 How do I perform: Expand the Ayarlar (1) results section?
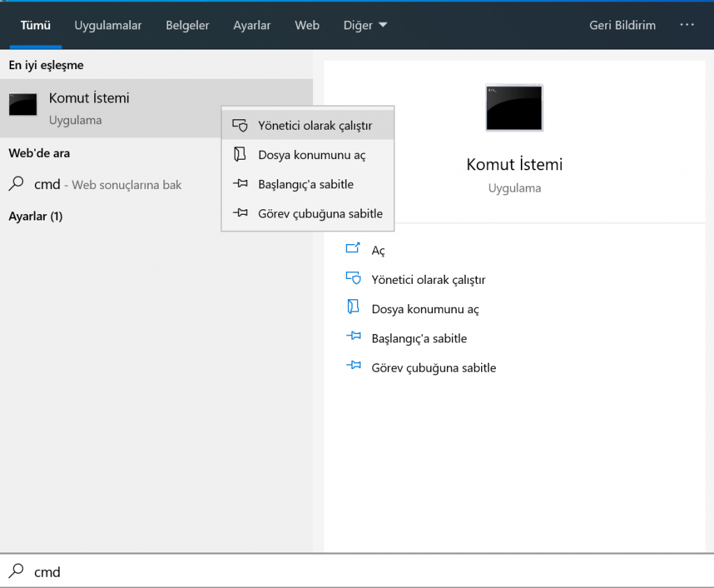pos(36,216)
